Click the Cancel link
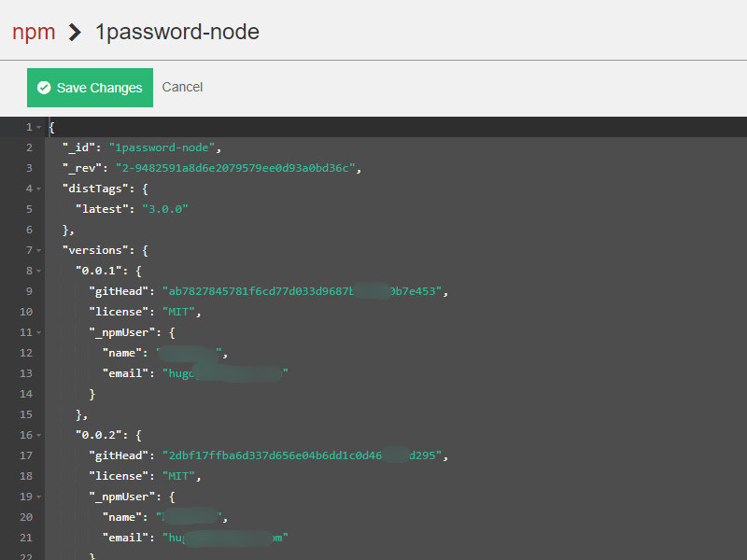Screen dimensions: 747x560 tap(182, 87)
